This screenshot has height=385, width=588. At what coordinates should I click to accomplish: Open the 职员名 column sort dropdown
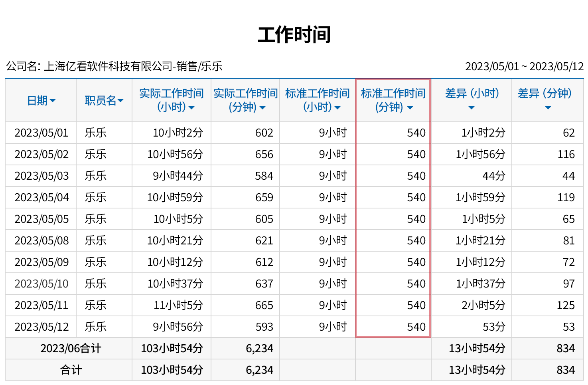pyautogui.click(x=121, y=101)
